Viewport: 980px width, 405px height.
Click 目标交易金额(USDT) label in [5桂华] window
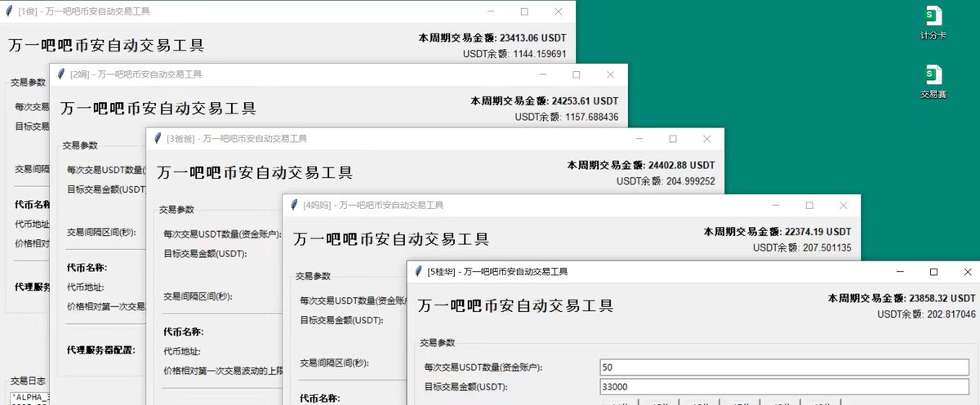[x=465, y=387]
